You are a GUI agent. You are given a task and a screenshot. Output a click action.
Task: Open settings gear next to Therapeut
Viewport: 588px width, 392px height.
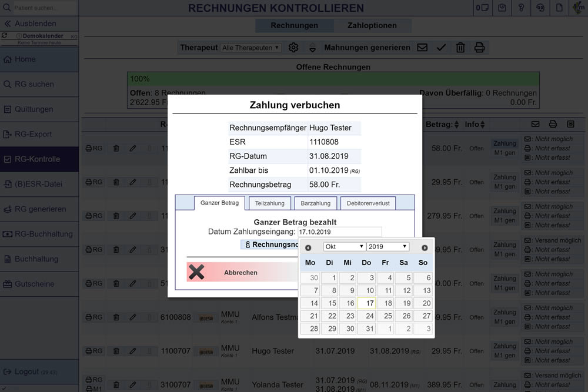click(x=293, y=48)
